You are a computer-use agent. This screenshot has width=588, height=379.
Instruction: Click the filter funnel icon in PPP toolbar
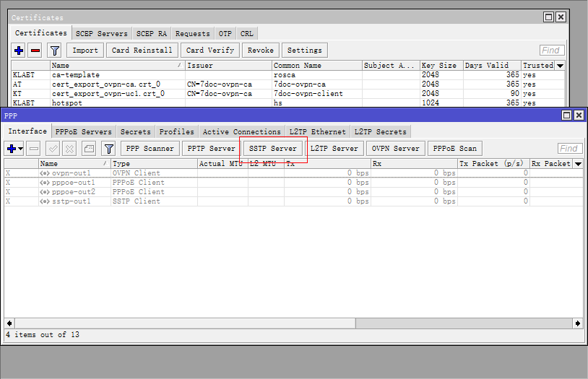point(108,149)
